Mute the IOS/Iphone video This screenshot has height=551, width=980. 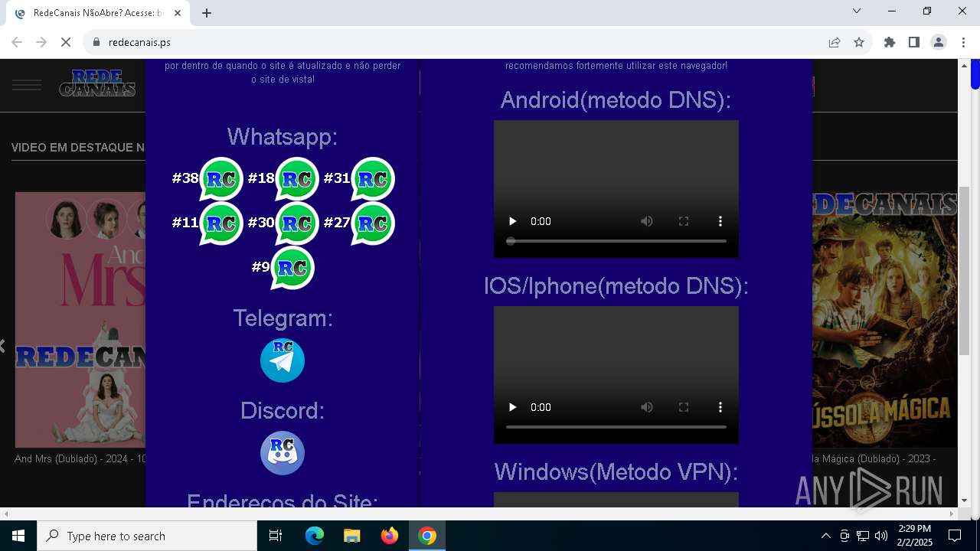(647, 407)
